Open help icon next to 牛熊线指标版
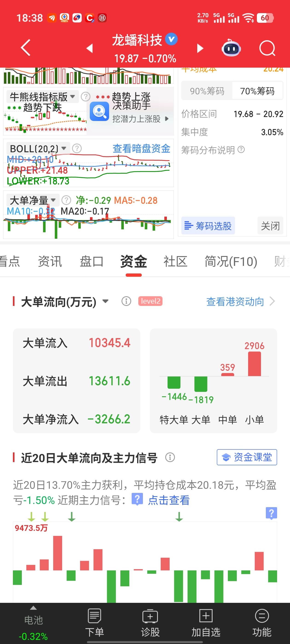The width and height of the screenshot is (290, 644). pyautogui.click(x=86, y=97)
